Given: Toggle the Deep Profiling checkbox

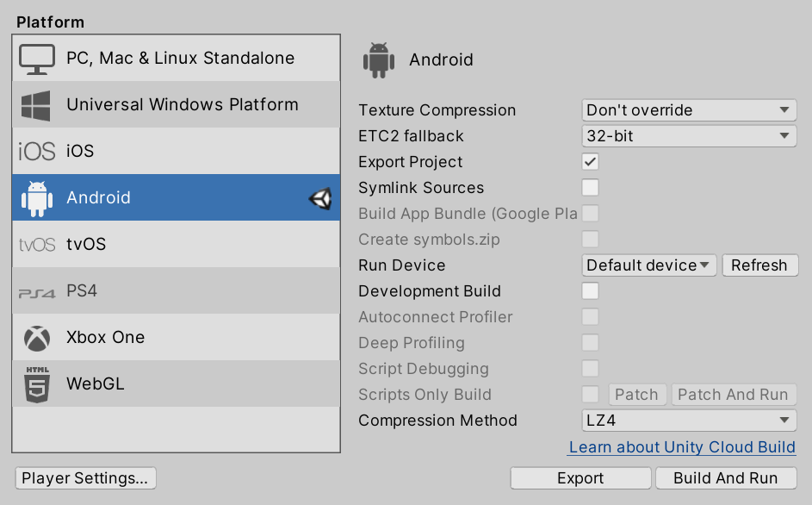Looking at the screenshot, I should tap(591, 343).
